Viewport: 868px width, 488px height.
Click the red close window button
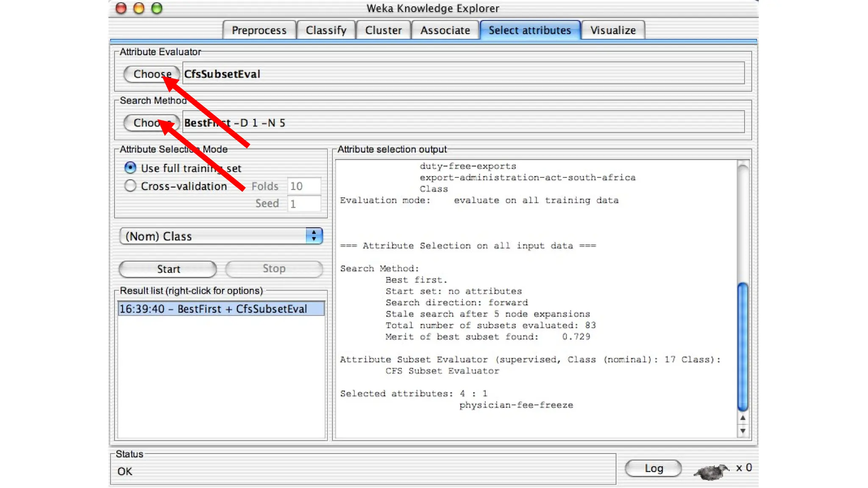[121, 8]
